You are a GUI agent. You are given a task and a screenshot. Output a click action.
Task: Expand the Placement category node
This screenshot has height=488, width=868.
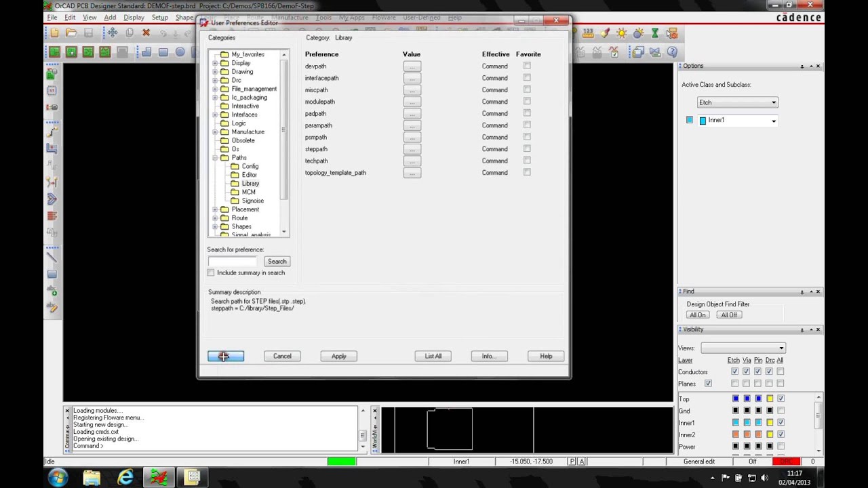[215, 209]
